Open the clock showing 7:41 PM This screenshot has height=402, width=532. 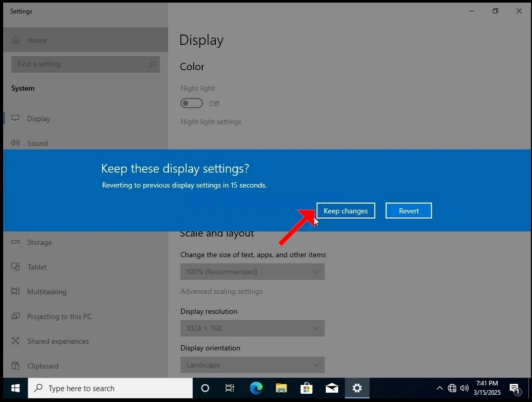pos(487,388)
